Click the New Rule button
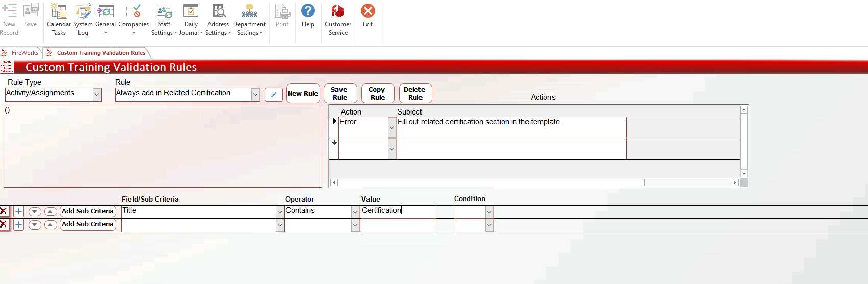868x284 pixels. (303, 94)
